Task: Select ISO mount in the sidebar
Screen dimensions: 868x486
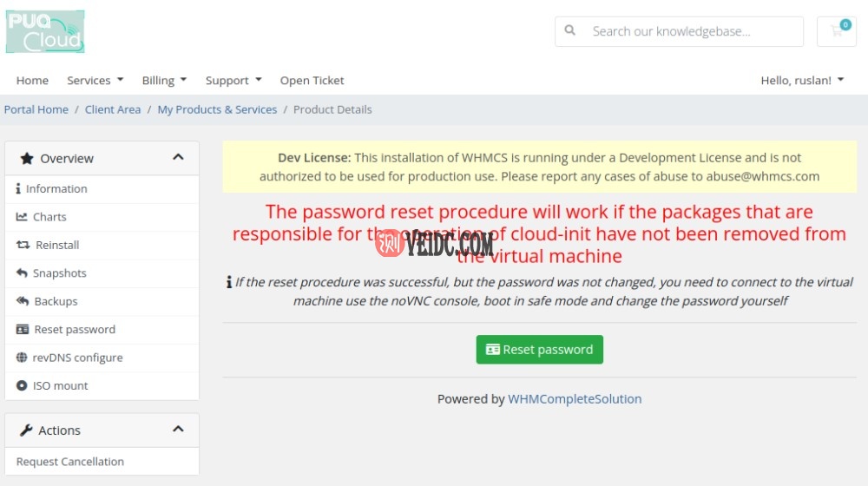Action: pos(60,385)
